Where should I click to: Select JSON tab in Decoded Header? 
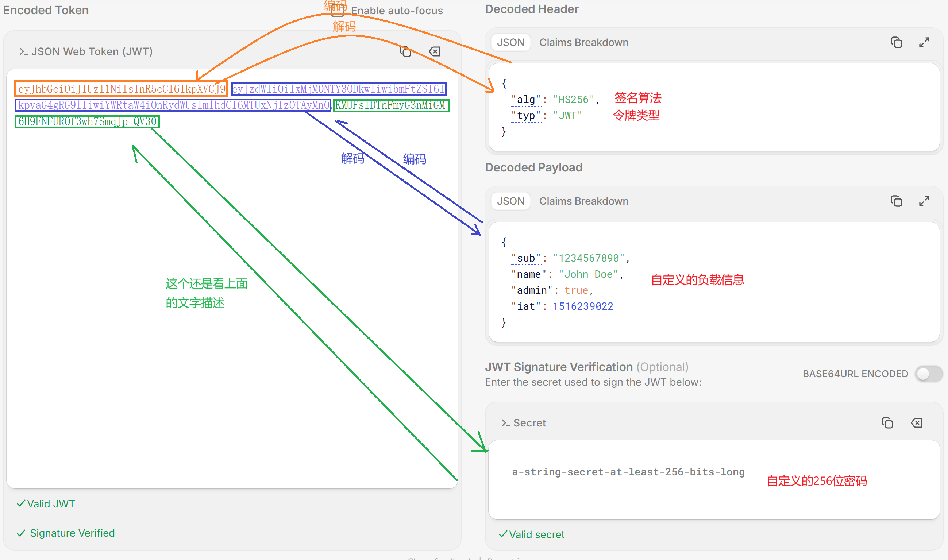coord(510,42)
